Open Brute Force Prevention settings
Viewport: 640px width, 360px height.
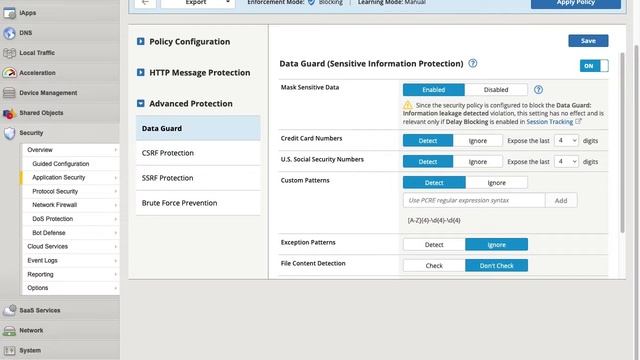click(x=198, y=203)
